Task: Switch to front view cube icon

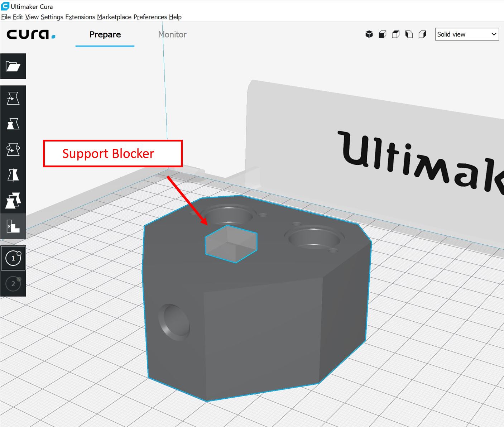Action: pyautogui.click(x=382, y=34)
